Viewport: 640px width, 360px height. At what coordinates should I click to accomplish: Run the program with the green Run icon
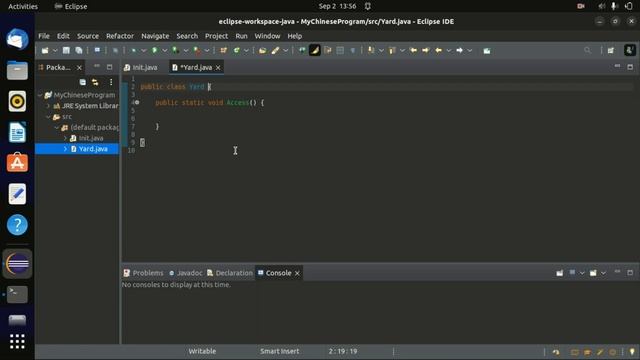point(155,51)
